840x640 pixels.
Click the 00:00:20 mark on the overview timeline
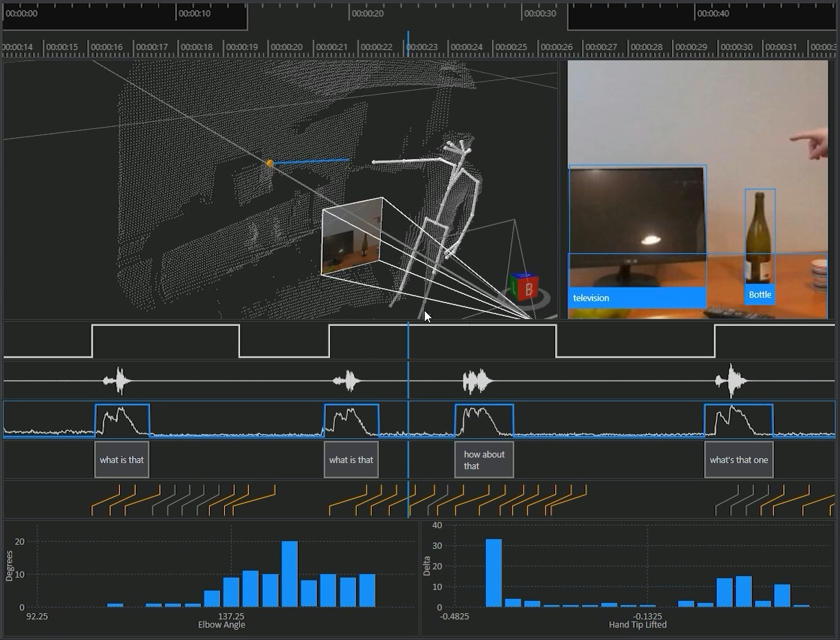click(x=366, y=13)
